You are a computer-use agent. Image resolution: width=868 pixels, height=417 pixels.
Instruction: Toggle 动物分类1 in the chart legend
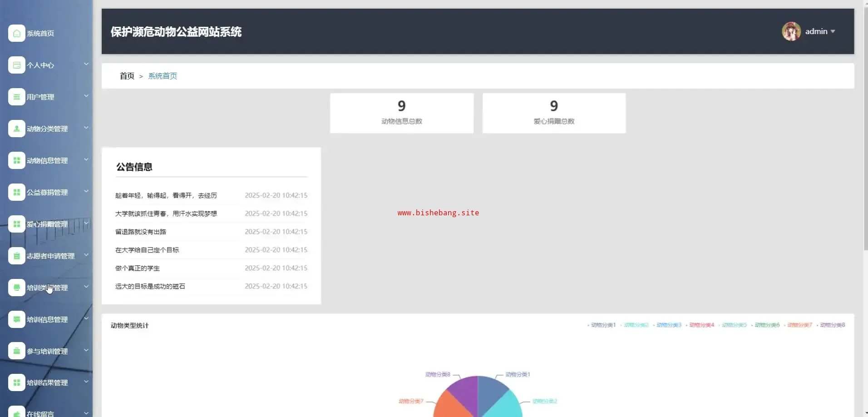tap(602, 325)
